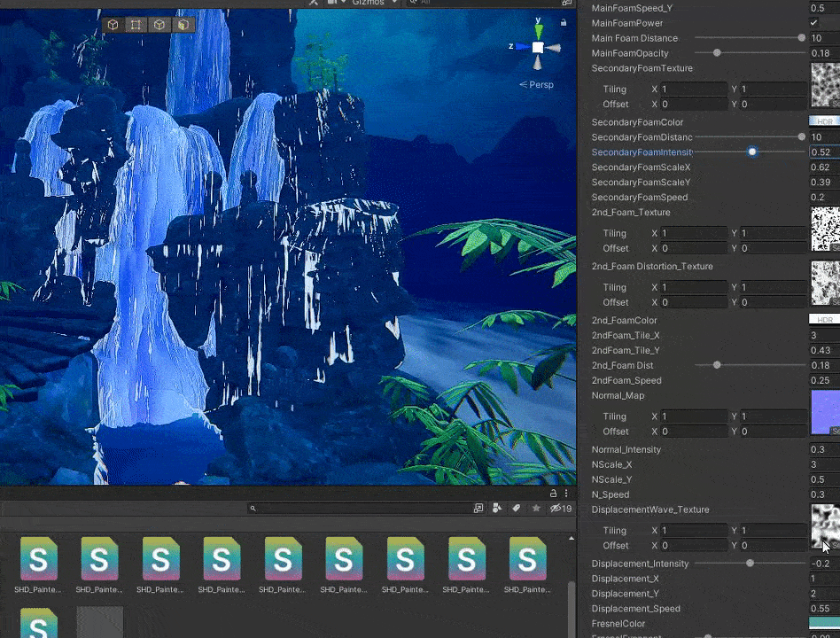
Task: Toggle the Persp projection label in scene view
Action: coord(537,85)
